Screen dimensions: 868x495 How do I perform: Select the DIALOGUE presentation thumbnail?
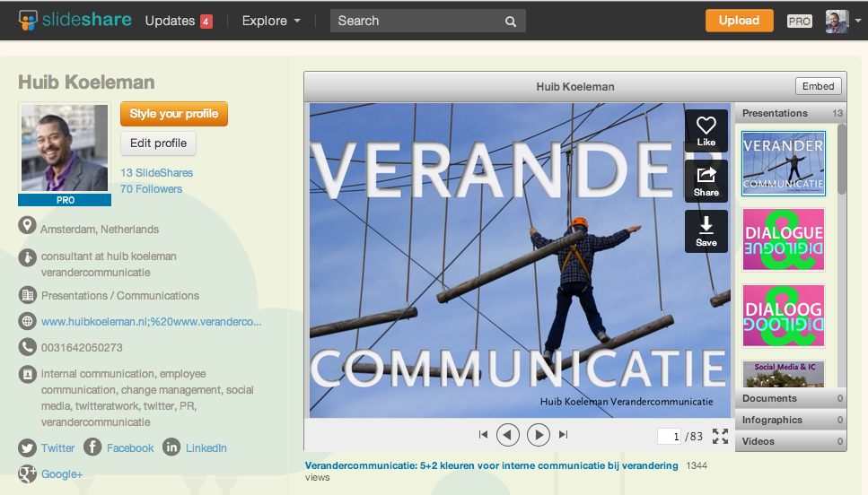(x=784, y=239)
